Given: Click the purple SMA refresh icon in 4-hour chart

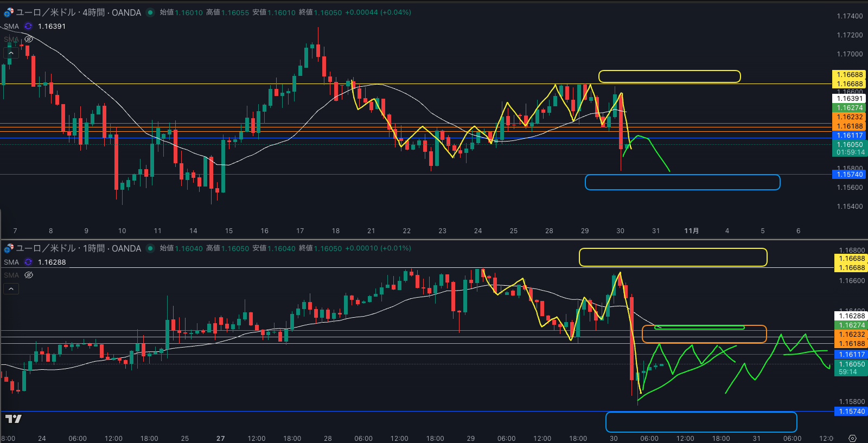Looking at the screenshot, I should 28,26.
